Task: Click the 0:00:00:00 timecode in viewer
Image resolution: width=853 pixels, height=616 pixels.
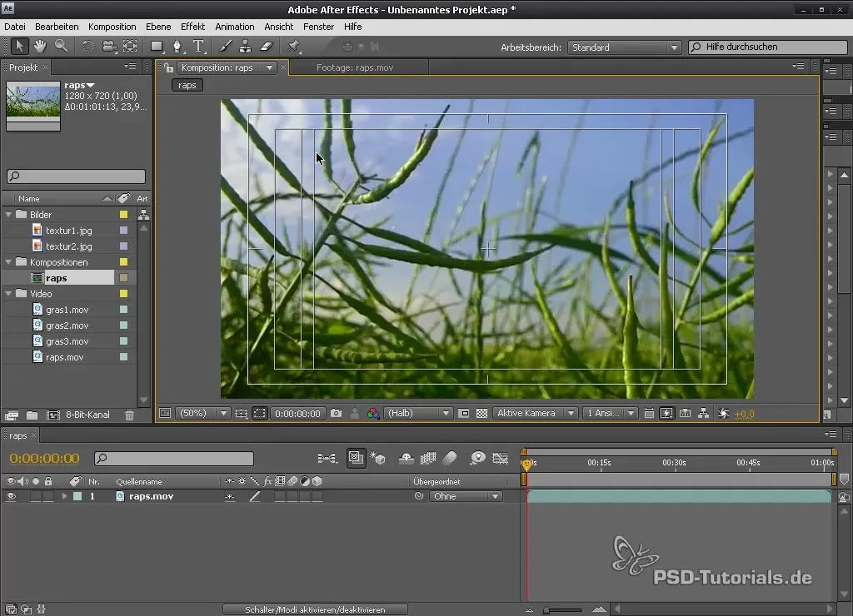Action: [x=297, y=413]
